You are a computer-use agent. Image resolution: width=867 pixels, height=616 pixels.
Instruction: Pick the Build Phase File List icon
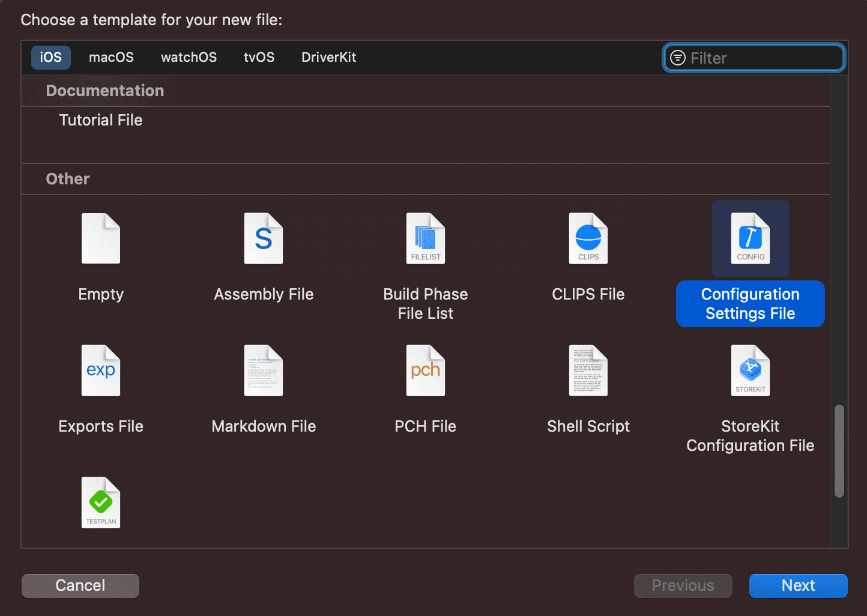[x=426, y=239]
